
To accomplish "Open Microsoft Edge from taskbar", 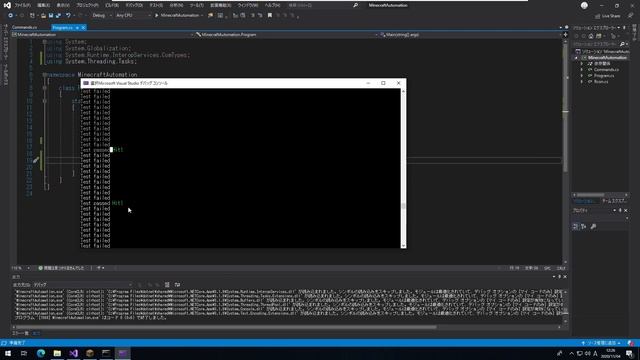I will 41,353.
